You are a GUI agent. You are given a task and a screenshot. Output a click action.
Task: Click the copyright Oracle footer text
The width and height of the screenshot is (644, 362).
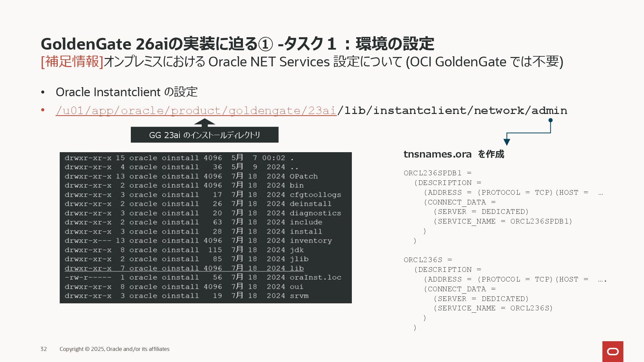point(114,349)
